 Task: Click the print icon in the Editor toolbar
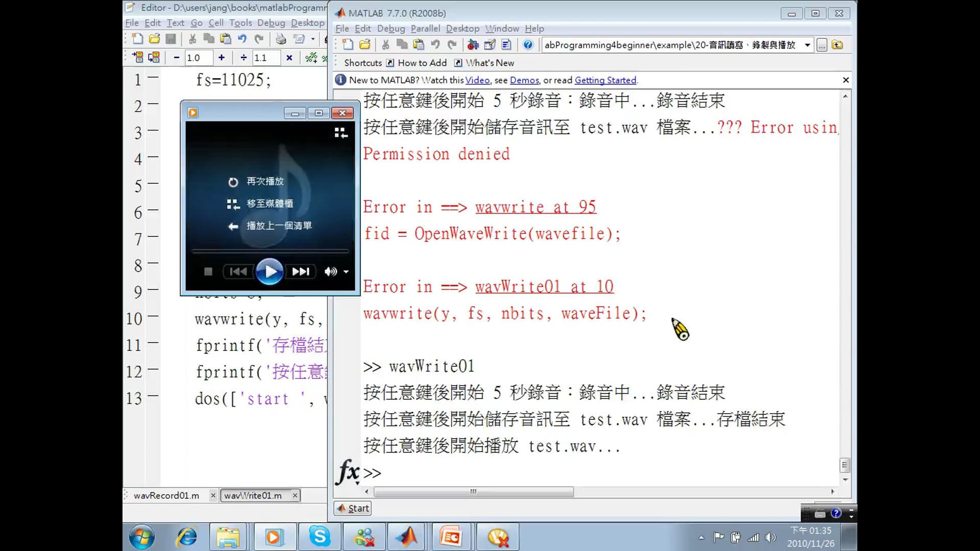281,39
